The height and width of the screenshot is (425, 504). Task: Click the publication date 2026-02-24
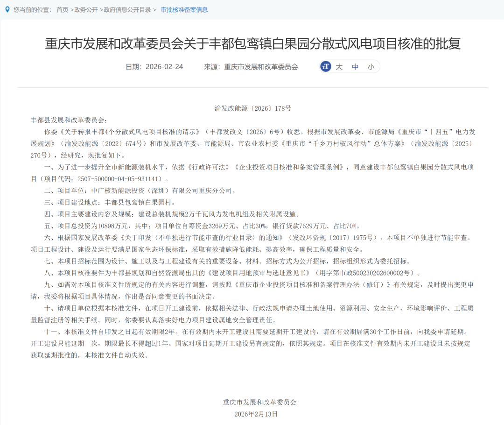154,67
